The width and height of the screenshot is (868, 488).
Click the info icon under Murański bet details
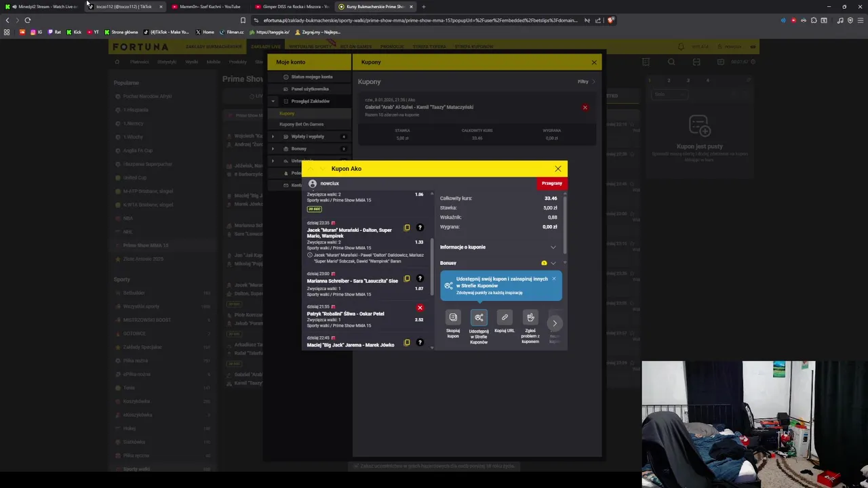point(310,256)
